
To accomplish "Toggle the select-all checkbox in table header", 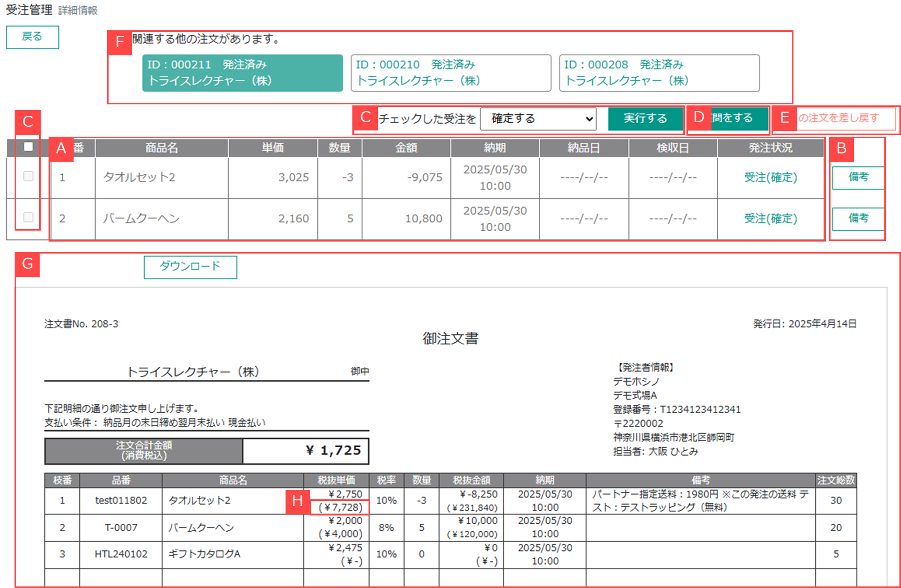I will [x=29, y=147].
